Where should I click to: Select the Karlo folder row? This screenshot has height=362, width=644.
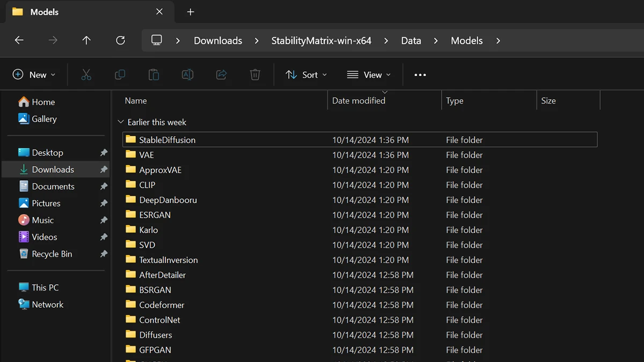[360, 230]
